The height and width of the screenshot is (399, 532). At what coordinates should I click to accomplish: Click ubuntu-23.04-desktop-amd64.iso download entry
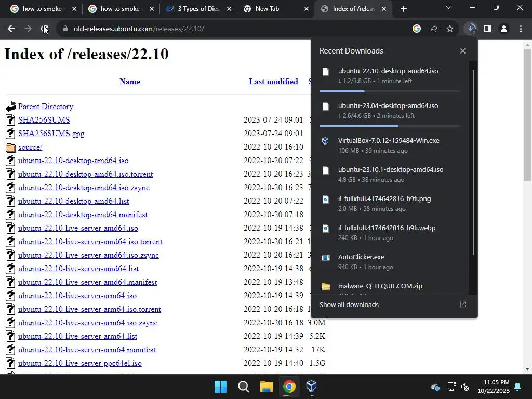(390, 110)
